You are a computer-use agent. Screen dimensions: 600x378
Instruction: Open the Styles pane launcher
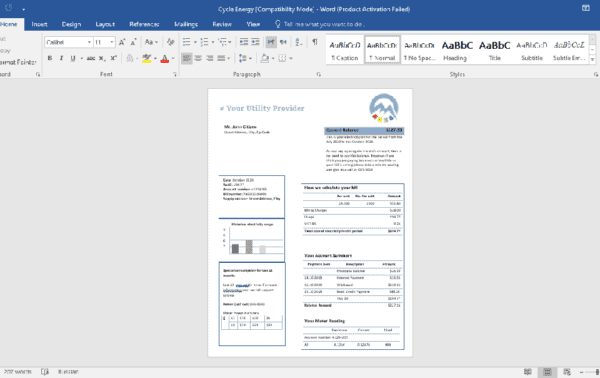click(596, 75)
